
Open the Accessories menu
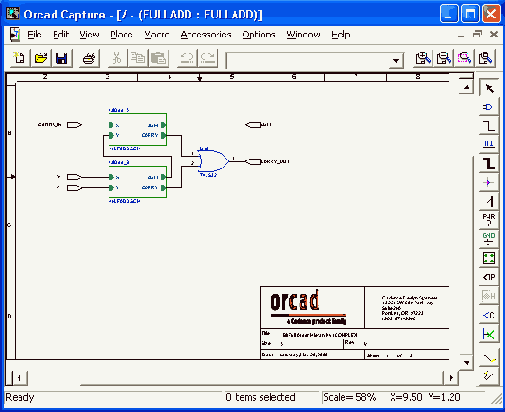206,34
